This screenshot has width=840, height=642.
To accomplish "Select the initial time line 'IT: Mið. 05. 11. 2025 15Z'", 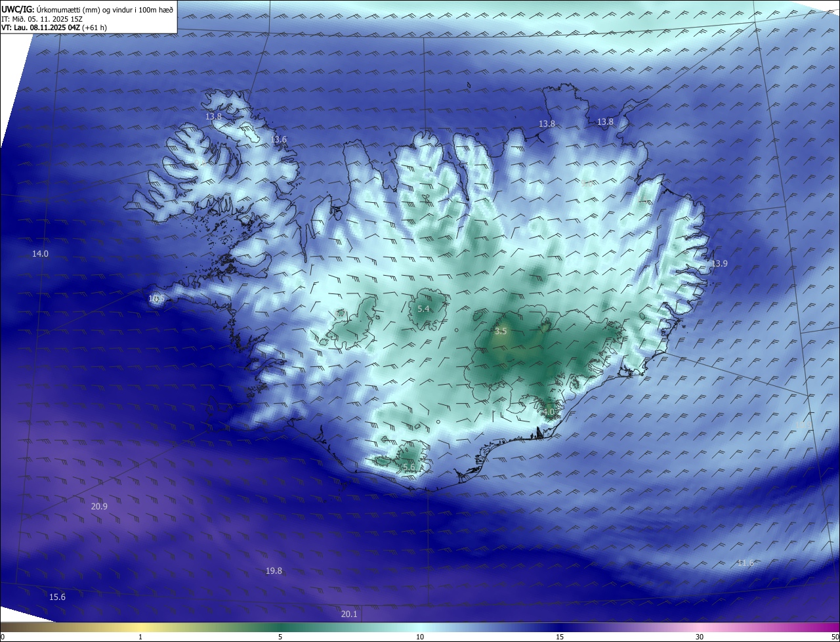I will pos(41,19).
